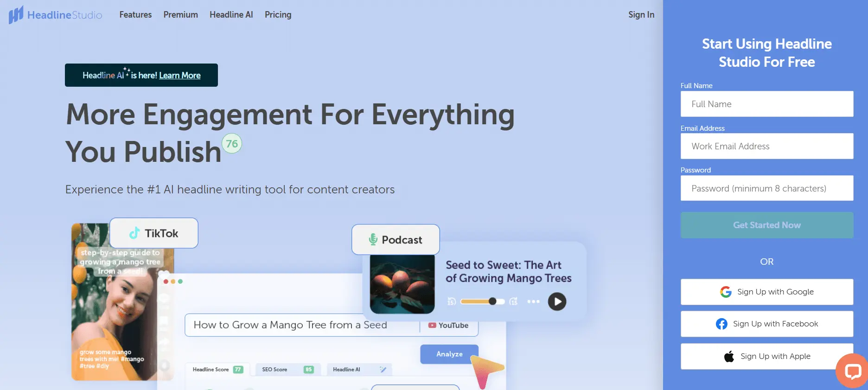Choose Sign Up with Apple
The width and height of the screenshot is (868, 390).
(x=766, y=356)
